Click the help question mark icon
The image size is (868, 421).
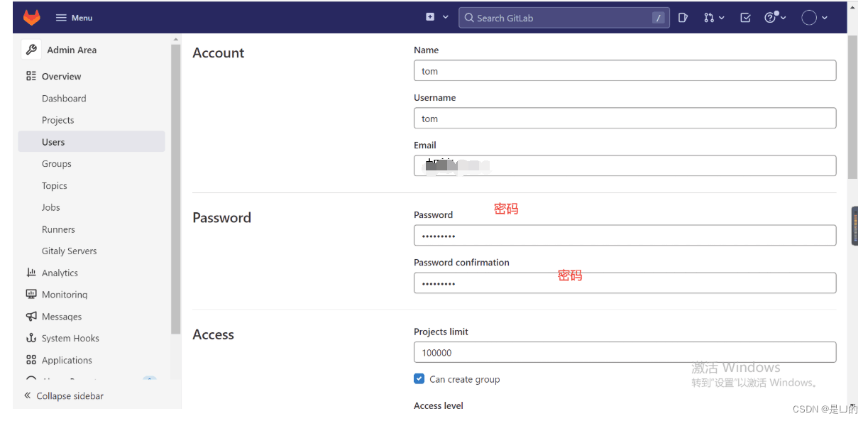click(x=771, y=18)
